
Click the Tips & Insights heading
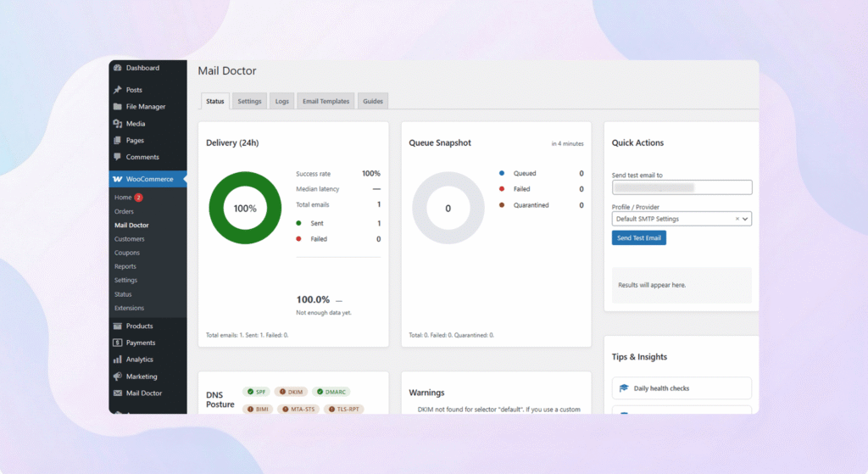(x=639, y=357)
